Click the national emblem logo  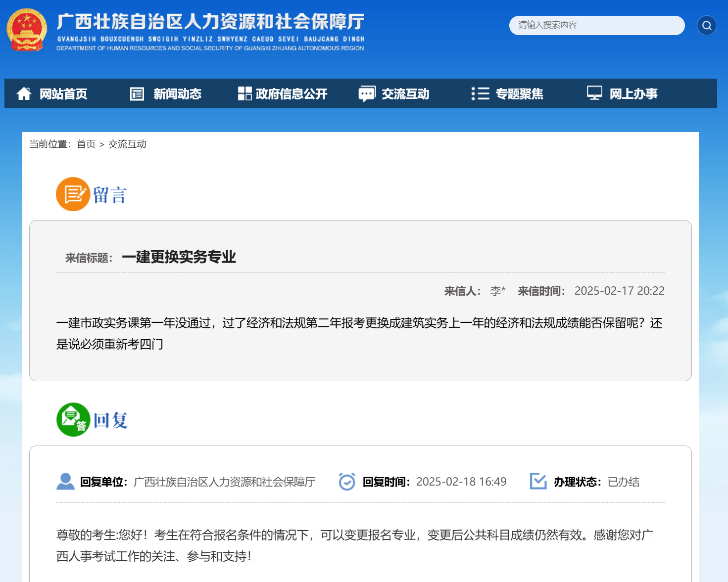[27, 30]
